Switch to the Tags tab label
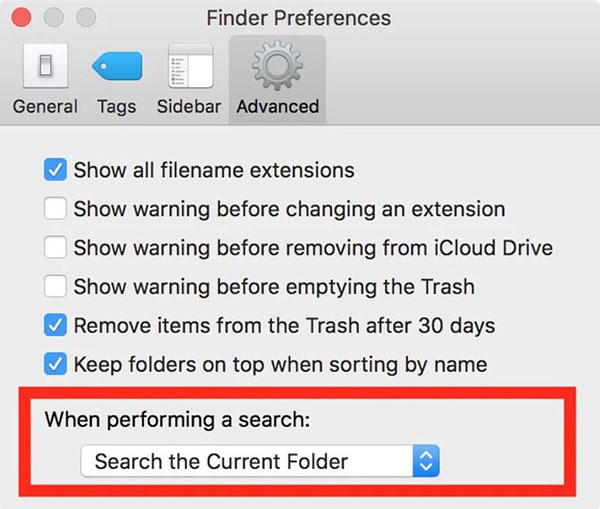 pyautogui.click(x=117, y=107)
